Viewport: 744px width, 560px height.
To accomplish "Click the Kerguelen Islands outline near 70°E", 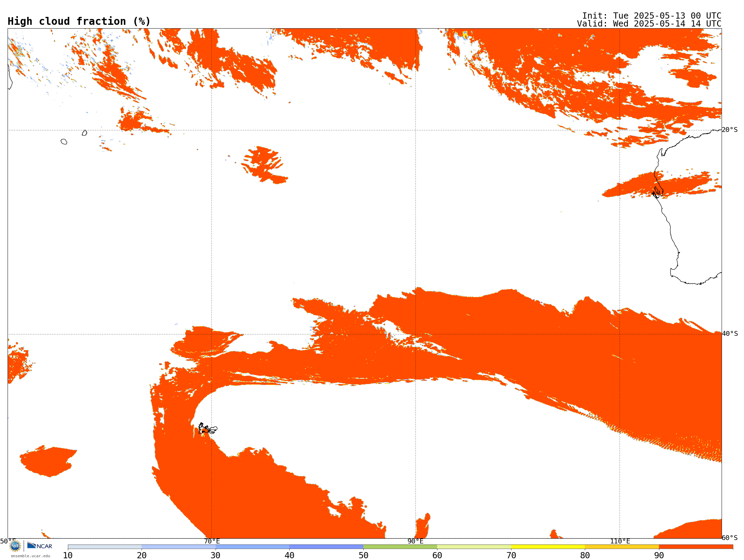I will point(208,429).
